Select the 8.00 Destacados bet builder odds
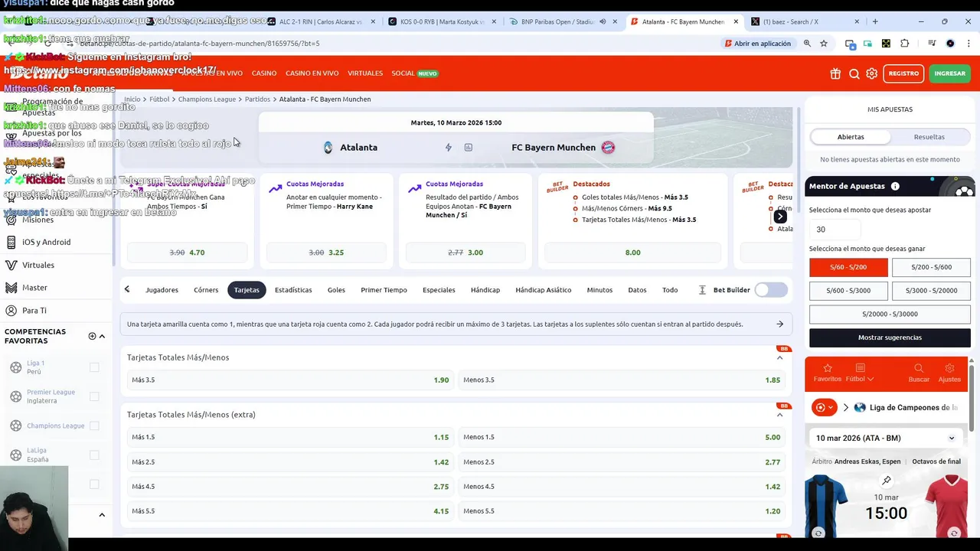 tap(632, 253)
